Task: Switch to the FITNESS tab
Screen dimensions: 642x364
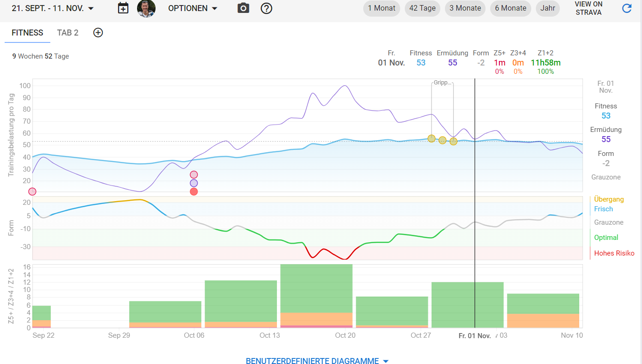Action: click(x=27, y=33)
